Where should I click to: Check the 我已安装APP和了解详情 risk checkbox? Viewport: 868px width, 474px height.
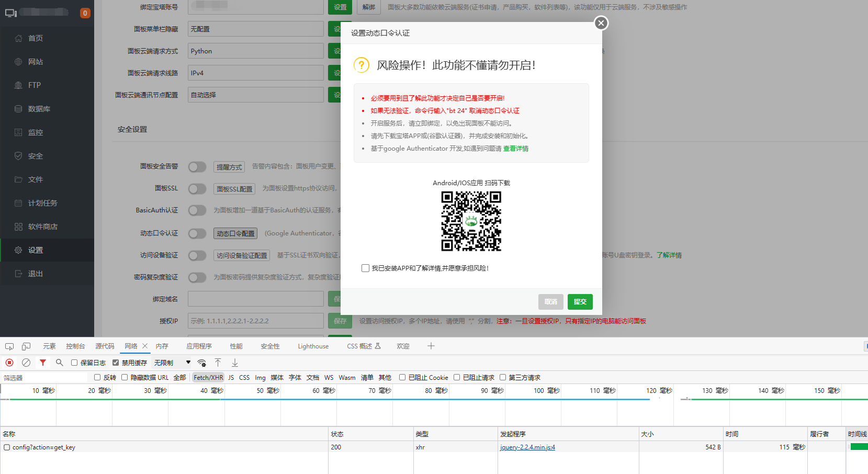tap(365, 268)
